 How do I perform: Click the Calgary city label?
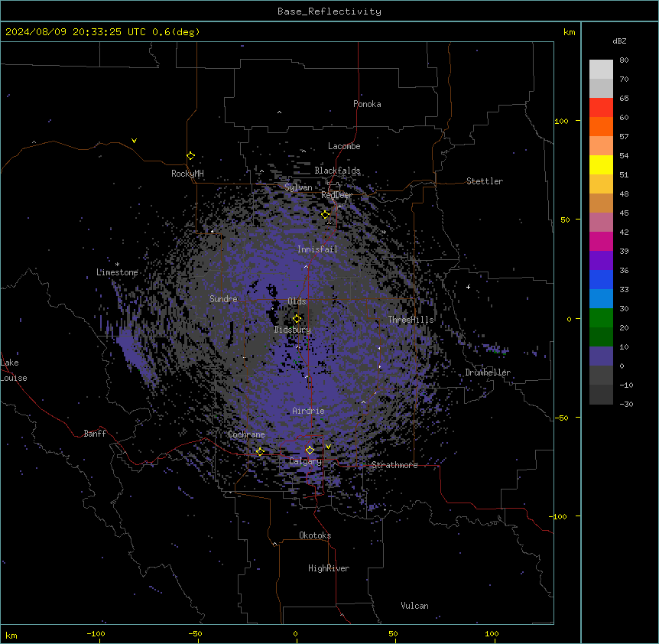305,461
